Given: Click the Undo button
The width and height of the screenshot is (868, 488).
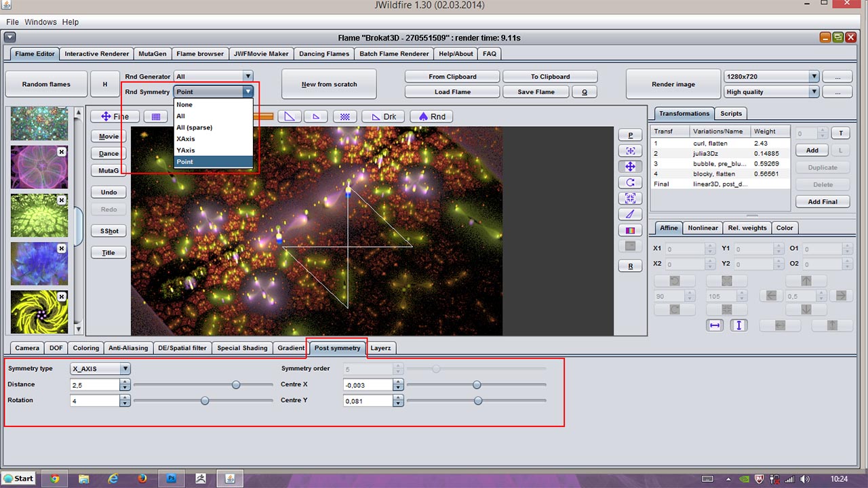Looking at the screenshot, I should (x=108, y=192).
